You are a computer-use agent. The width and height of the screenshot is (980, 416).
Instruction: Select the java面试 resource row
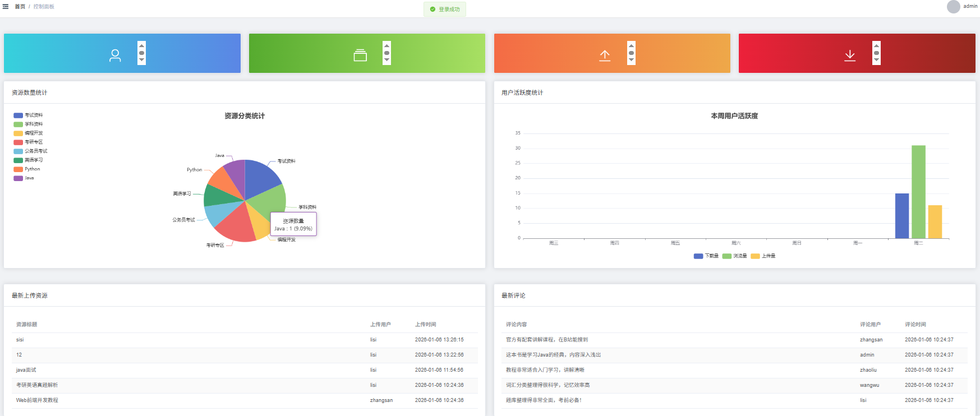coord(245,370)
